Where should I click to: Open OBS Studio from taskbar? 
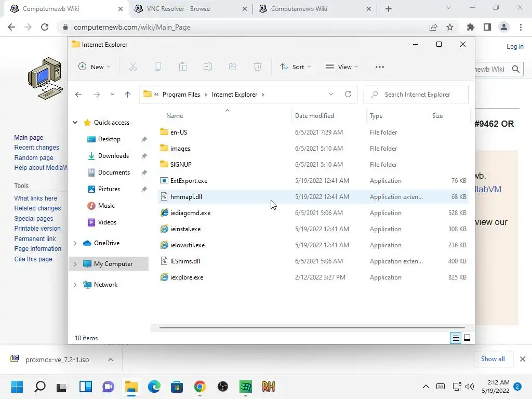(222, 387)
